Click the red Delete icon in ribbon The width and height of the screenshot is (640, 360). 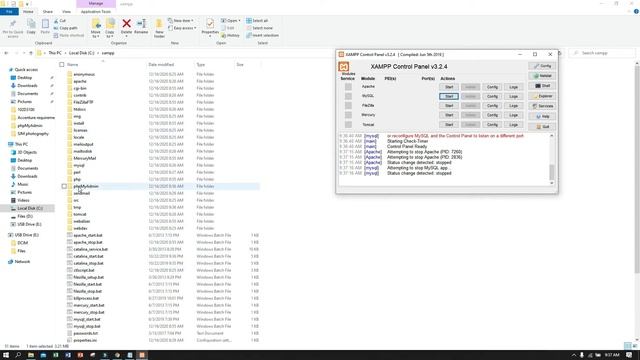(x=127, y=24)
